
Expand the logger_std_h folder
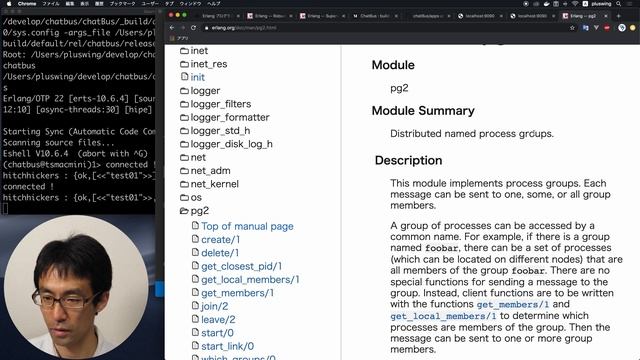[215, 131]
